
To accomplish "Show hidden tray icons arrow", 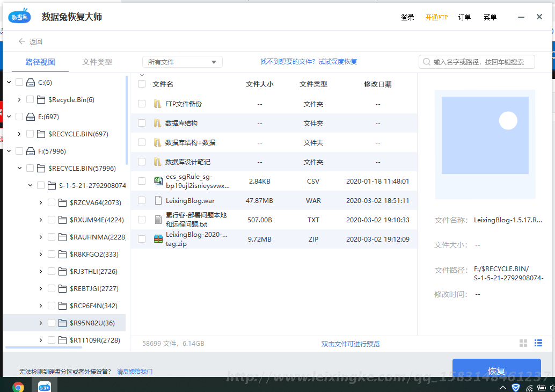I will (502, 388).
